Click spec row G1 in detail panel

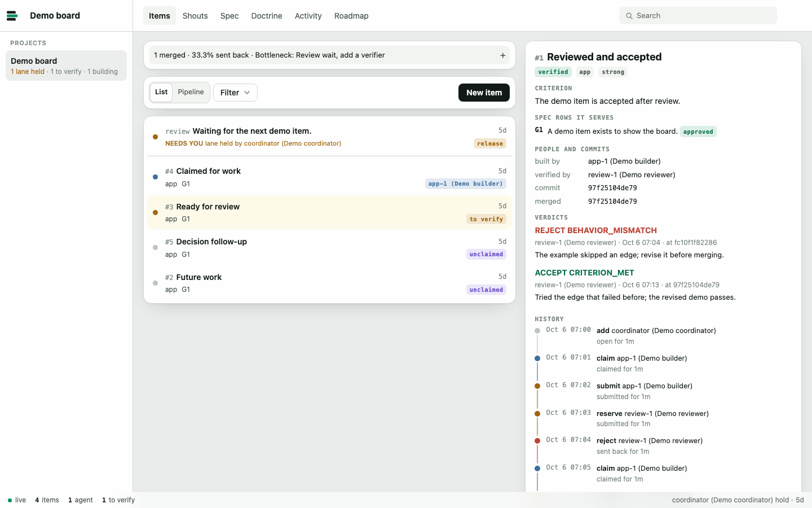[625, 132]
